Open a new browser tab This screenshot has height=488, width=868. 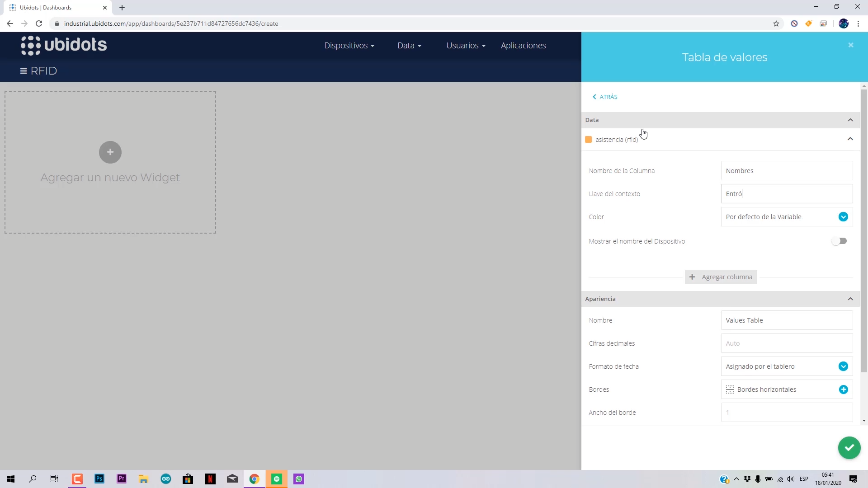[x=122, y=8]
